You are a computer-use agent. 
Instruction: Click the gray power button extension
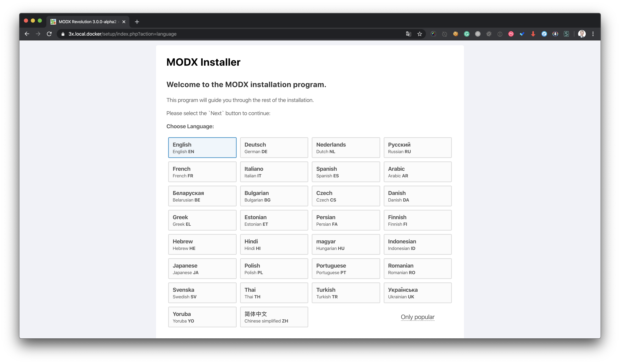pyautogui.click(x=478, y=34)
